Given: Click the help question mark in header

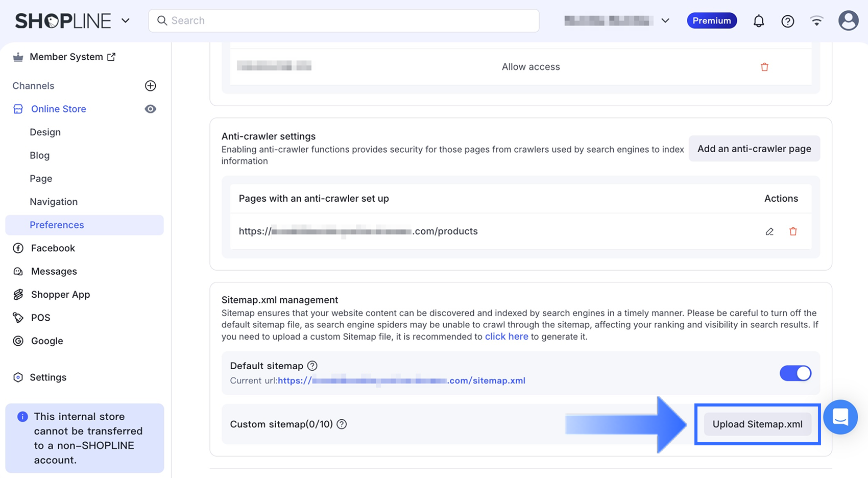Looking at the screenshot, I should tap(788, 21).
